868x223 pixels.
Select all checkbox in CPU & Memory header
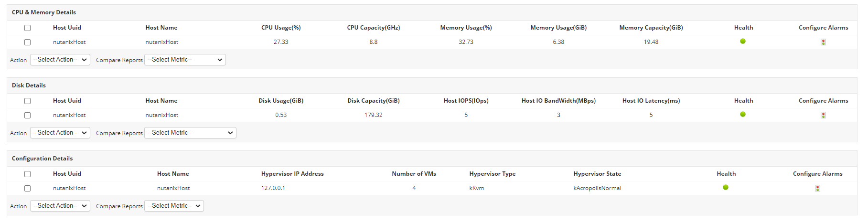pyautogui.click(x=28, y=28)
